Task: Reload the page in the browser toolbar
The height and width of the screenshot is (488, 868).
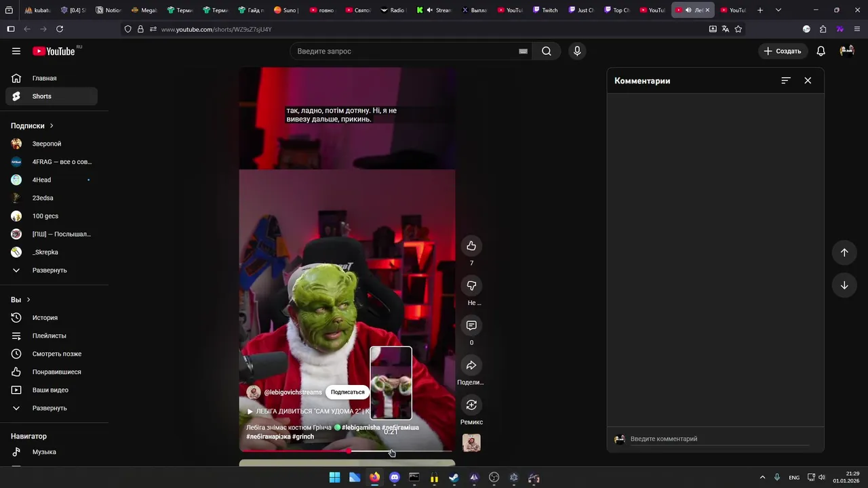Action: point(60,29)
